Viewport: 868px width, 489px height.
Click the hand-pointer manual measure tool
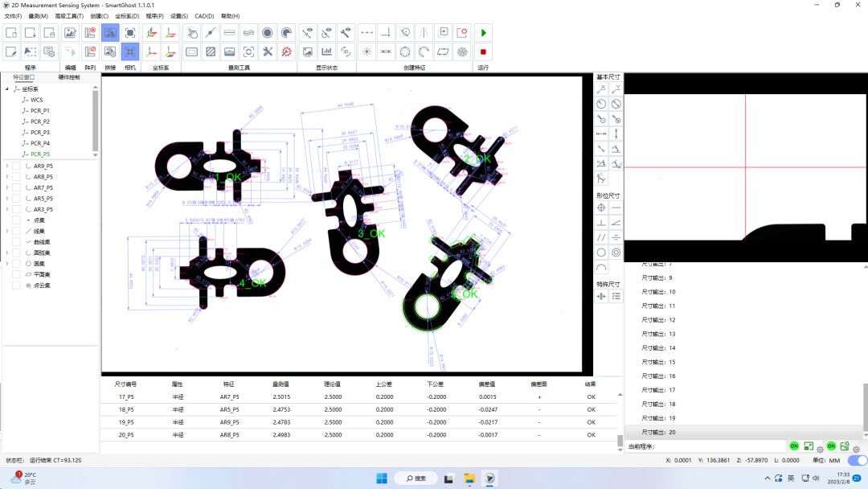(192, 33)
